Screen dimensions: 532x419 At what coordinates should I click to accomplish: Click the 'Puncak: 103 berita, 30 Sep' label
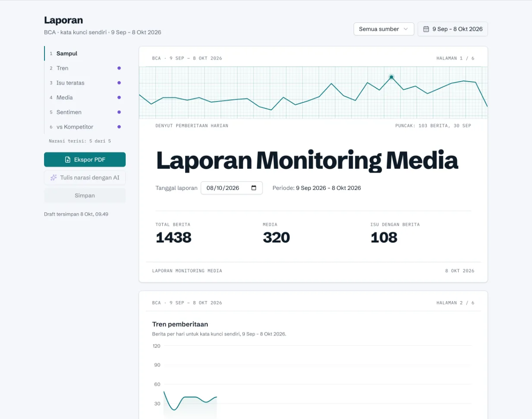click(x=433, y=126)
